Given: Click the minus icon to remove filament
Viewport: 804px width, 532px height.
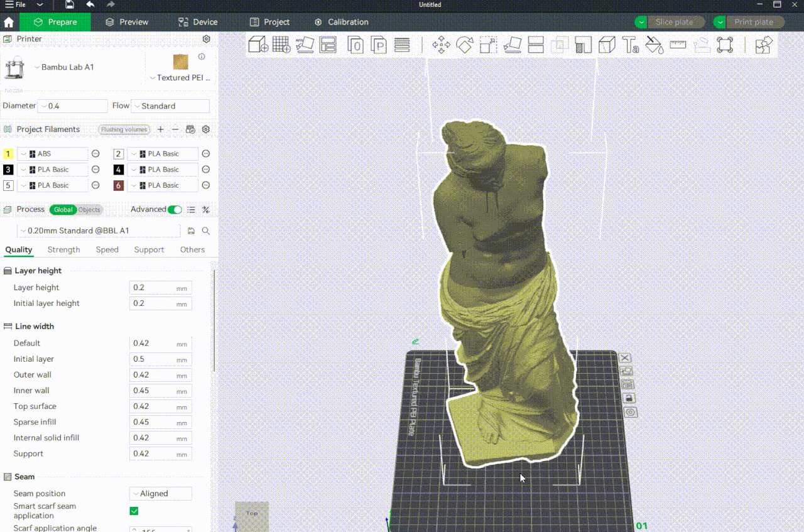Looking at the screenshot, I should (x=175, y=129).
